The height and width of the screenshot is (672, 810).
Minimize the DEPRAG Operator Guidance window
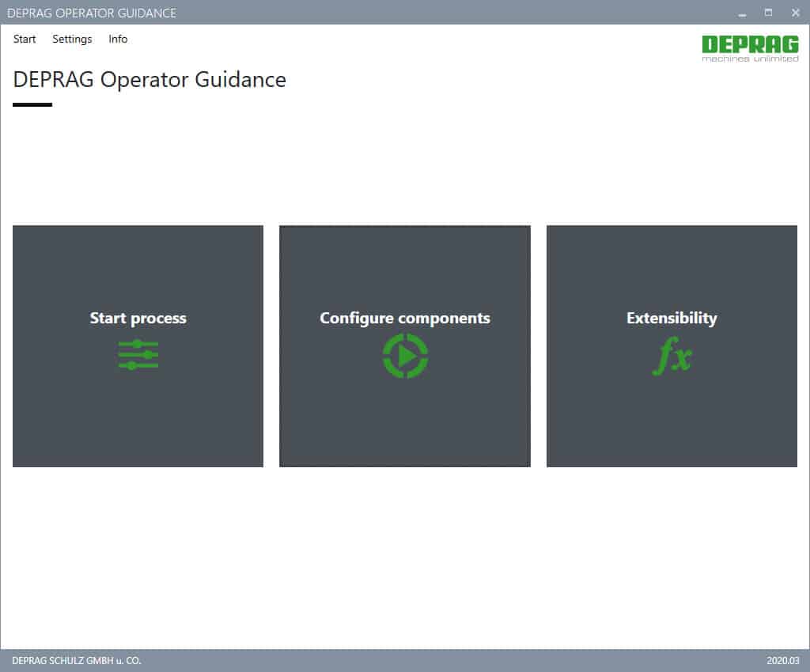click(742, 13)
